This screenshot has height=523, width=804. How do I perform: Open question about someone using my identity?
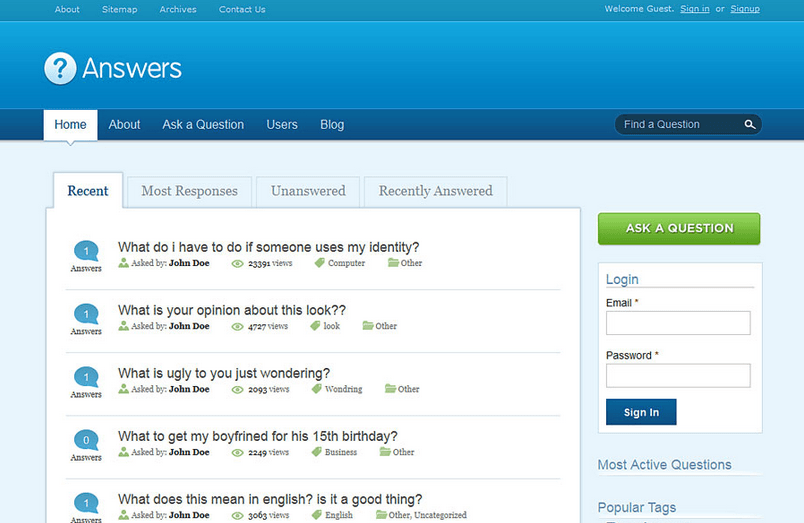[269, 247]
